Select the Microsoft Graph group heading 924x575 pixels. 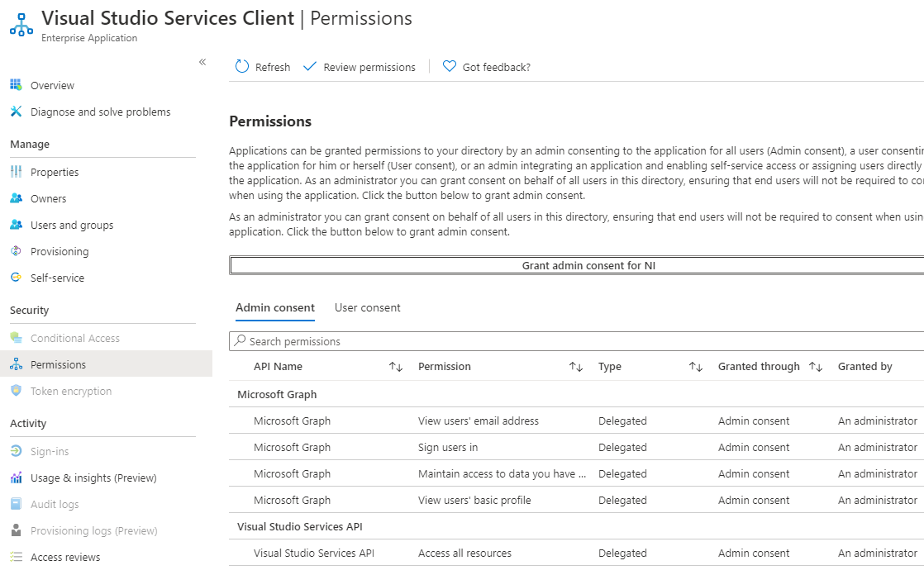click(277, 394)
